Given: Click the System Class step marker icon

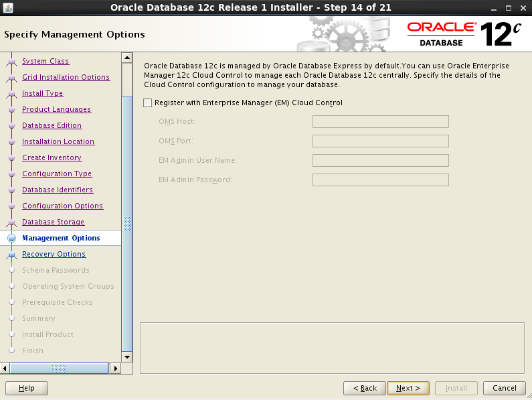Looking at the screenshot, I should pos(12,62).
